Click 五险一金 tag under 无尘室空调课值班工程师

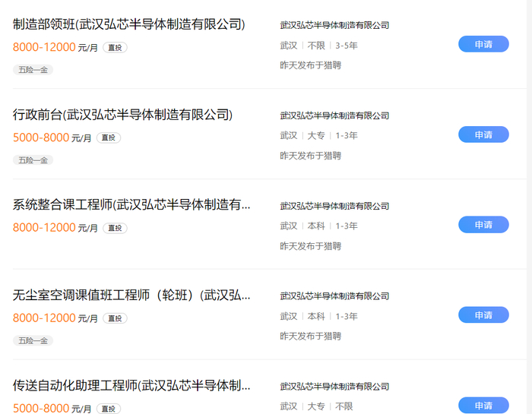(x=33, y=341)
